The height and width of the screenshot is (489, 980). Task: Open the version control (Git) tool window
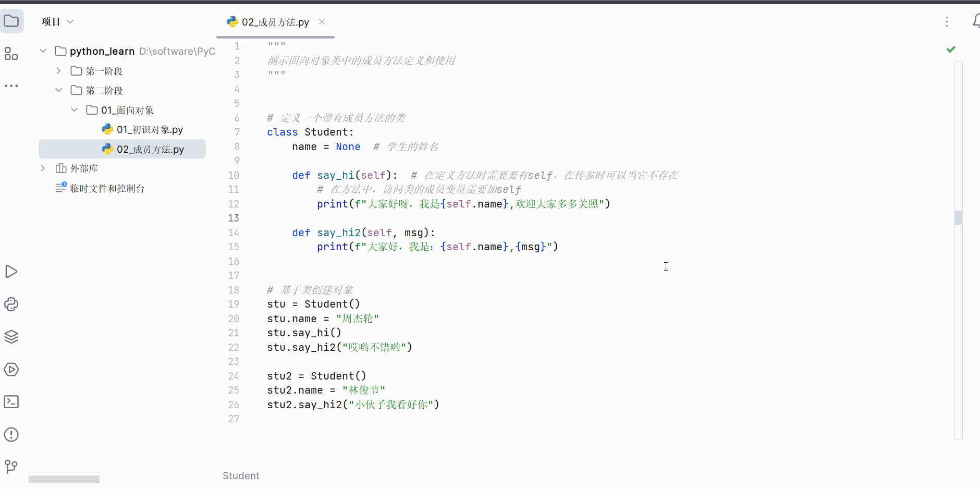coord(11,467)
